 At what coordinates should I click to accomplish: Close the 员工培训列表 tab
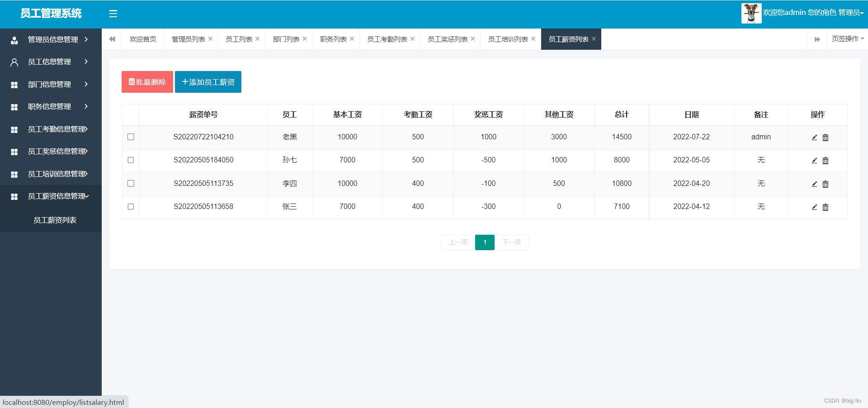533,39
